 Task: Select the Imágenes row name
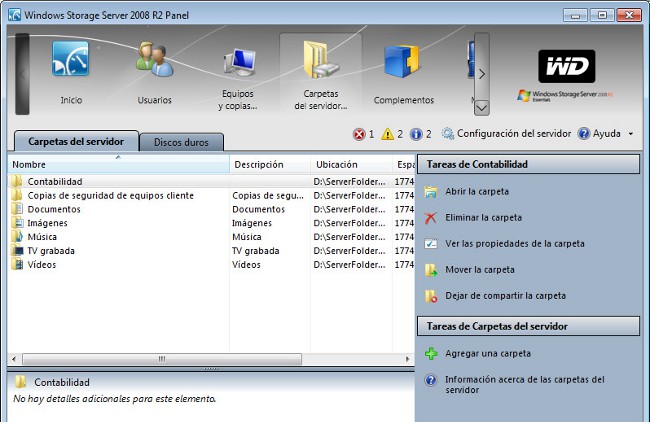pyautogui.click(x=47, y=223)
